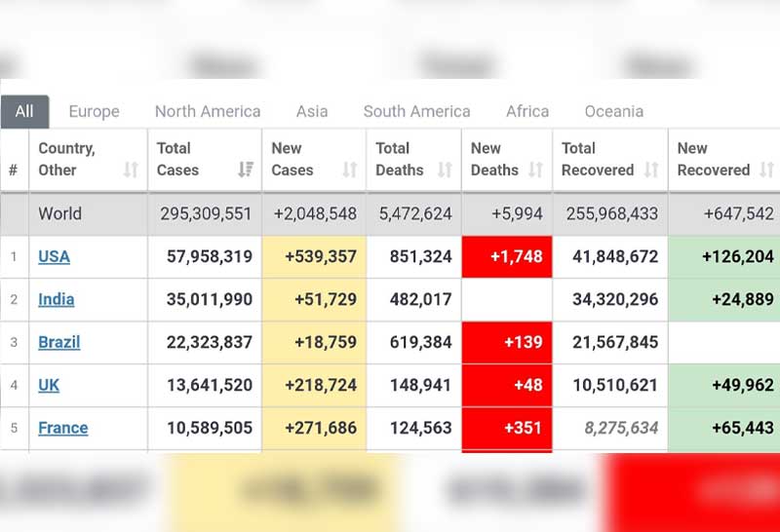Click sort icon in Total Cases header

(x=246, y=170)
